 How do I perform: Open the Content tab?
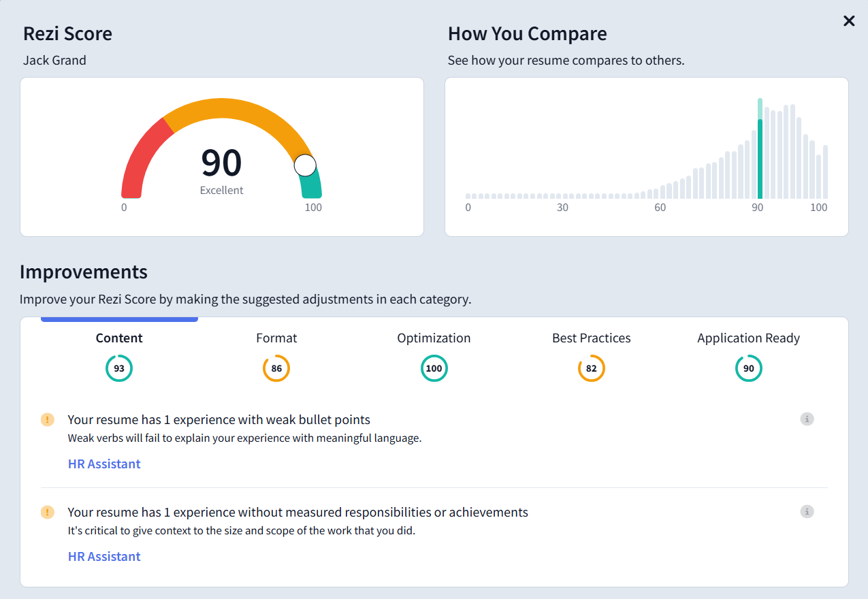click(x=119, y=338)
